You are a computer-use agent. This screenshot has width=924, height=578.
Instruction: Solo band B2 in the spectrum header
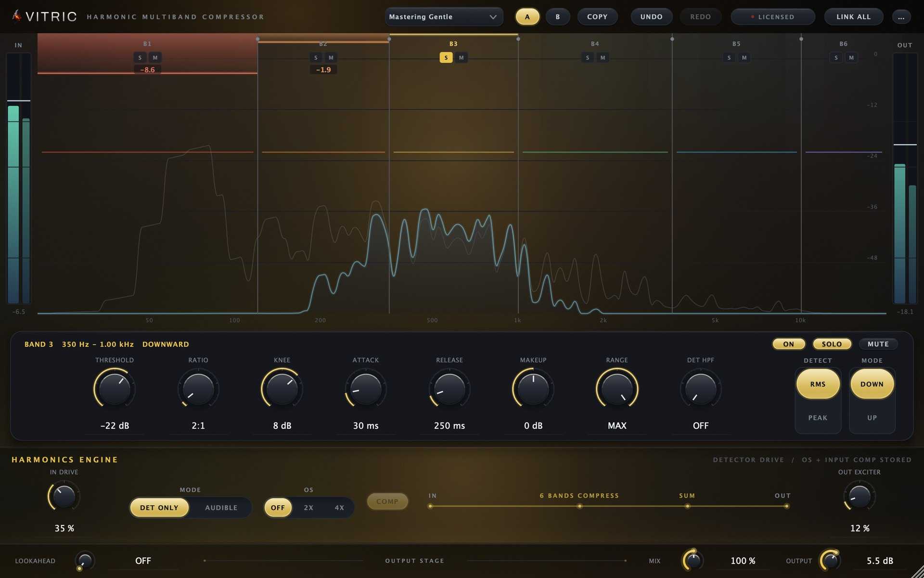click(x=316, y=58)
